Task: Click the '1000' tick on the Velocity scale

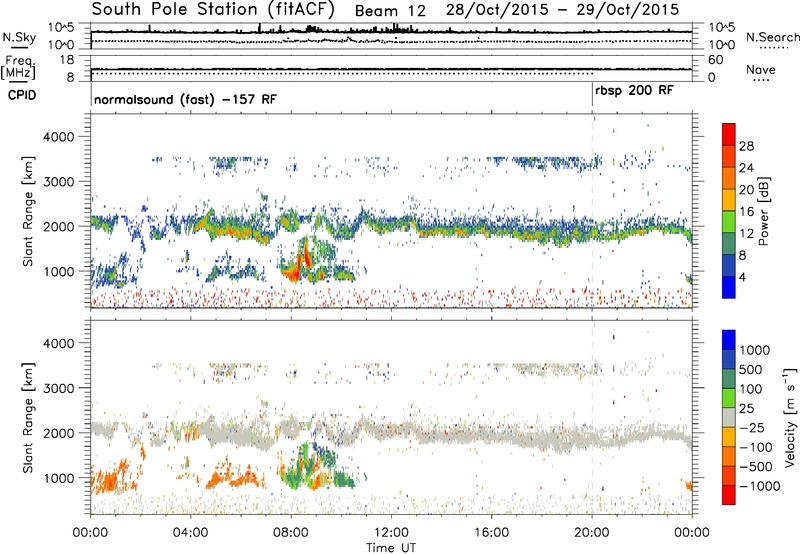Action: (754, 350)
